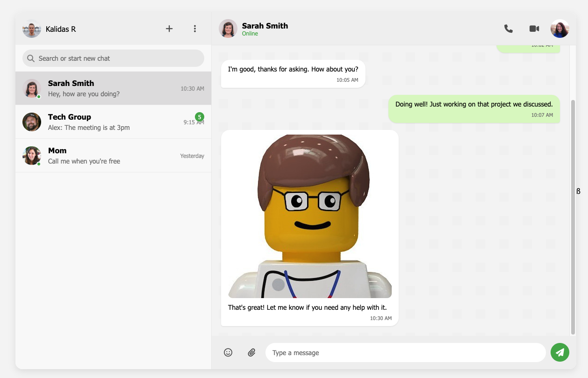Start a new chat with plus icon
The image size is (588, 378).
tap(169, 29)
